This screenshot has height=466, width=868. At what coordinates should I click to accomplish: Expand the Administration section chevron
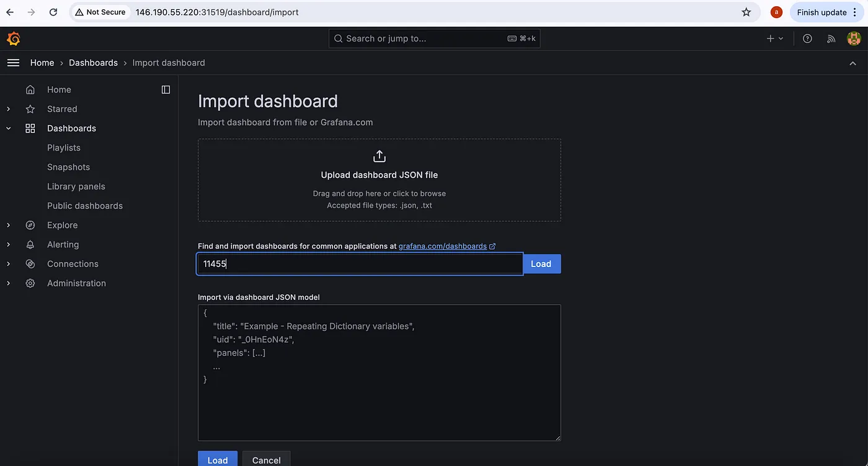click(x=9, y=283)
